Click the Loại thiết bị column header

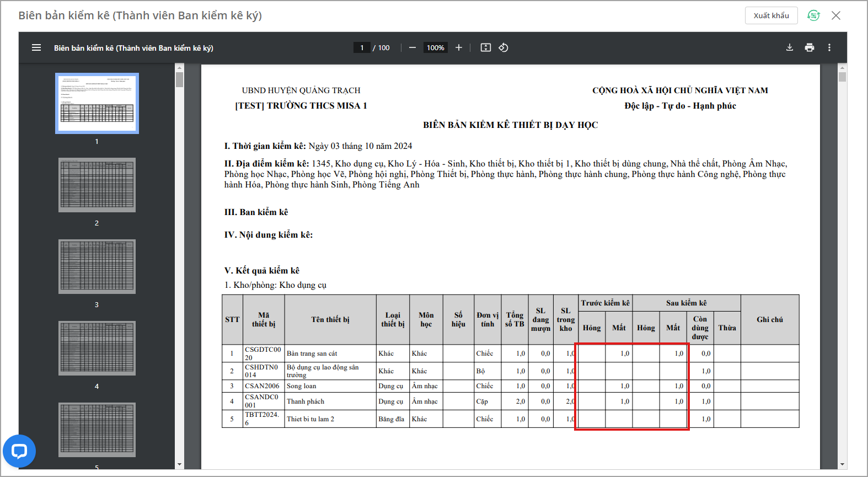[x=393, y=320]
